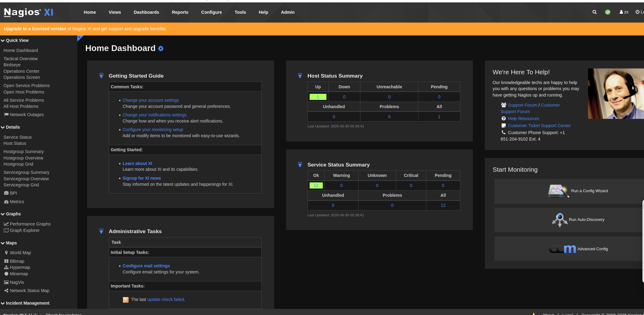Click Service Status Summary All count 12
The height and width of the screenshot is (315, 644).
point(443,205)
